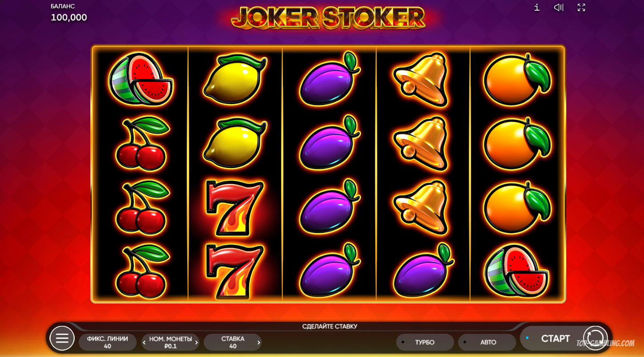Switch to fullscreen with the expand icon
This screenshot has height=357, width=644.
click(x=581, y=8)
